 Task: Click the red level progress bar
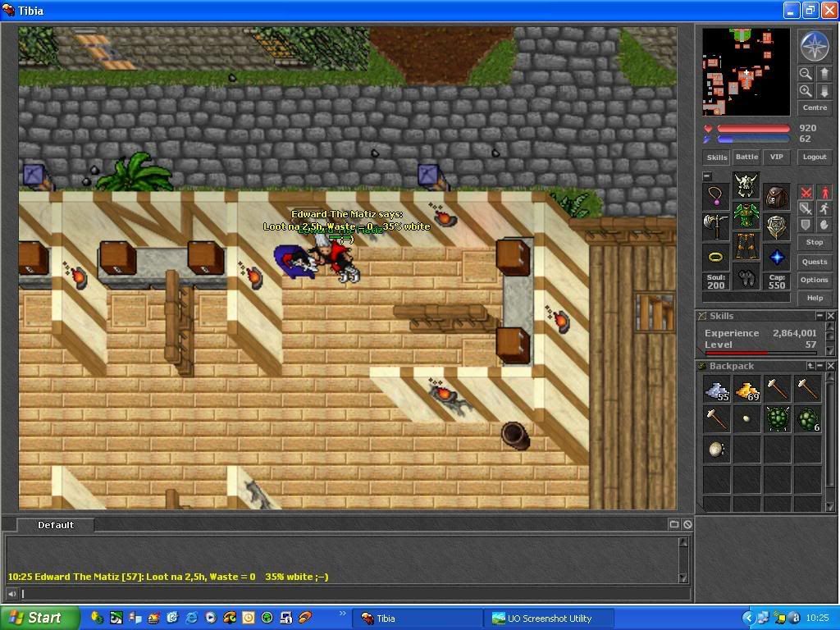tap(761, 353)
